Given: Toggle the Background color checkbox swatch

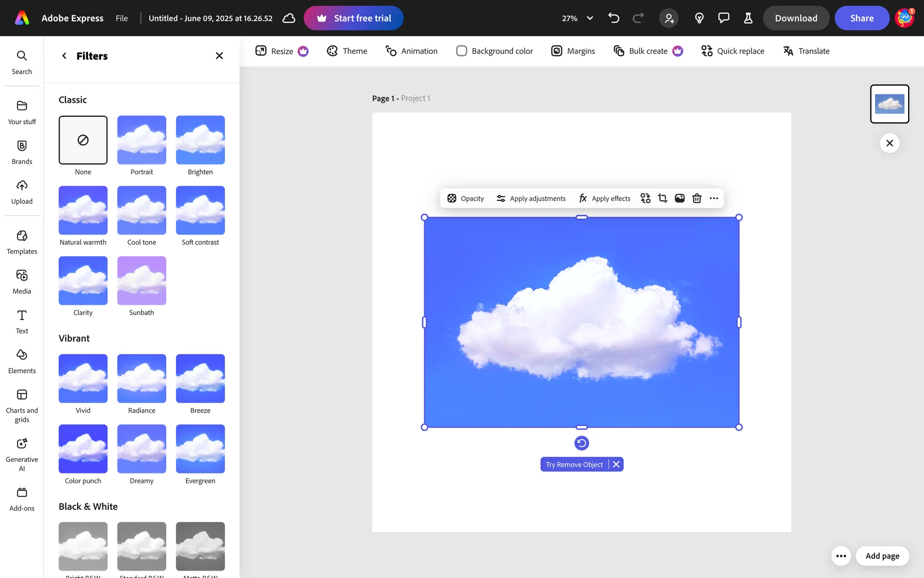Looking at the screenshot, I should 462,51.
